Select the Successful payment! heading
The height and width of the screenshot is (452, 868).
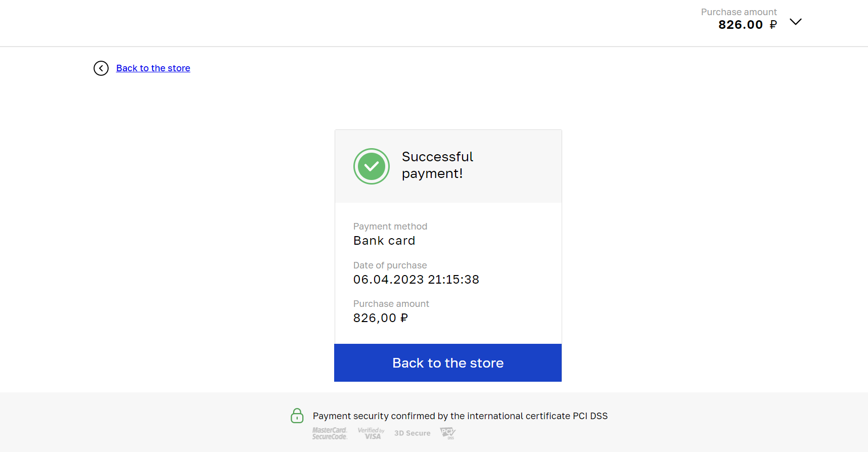437,165
